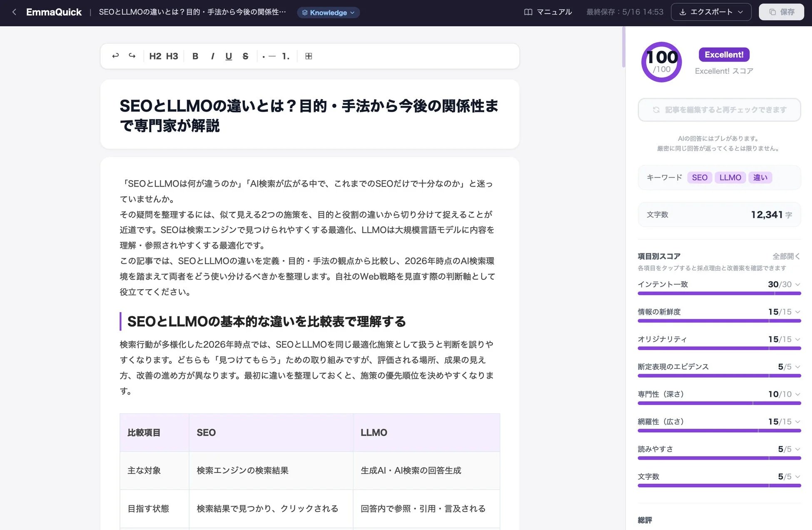Toggle bold formatting
Image resolution: width=812 pixels, height=530 pixels.
(195, 56)
